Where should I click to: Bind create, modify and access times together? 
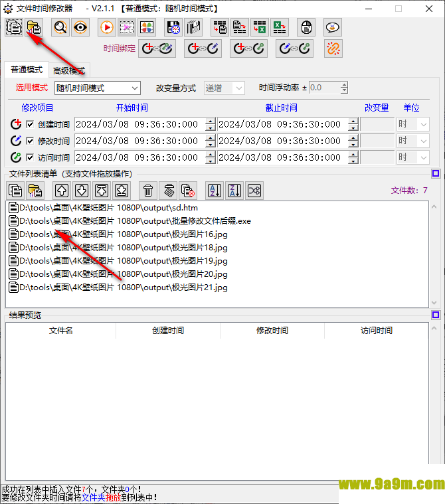[157, 48]
